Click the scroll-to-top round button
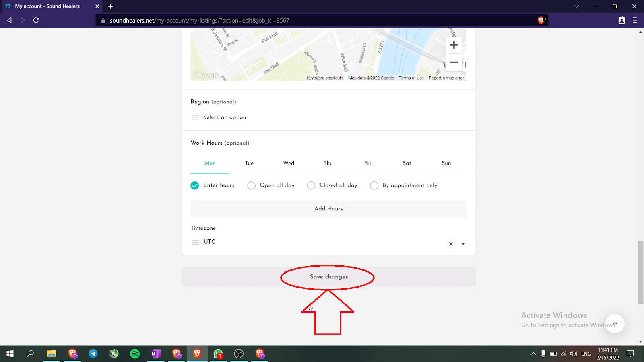Viewport: 644px width, 362px height. (x=615, y=323)
